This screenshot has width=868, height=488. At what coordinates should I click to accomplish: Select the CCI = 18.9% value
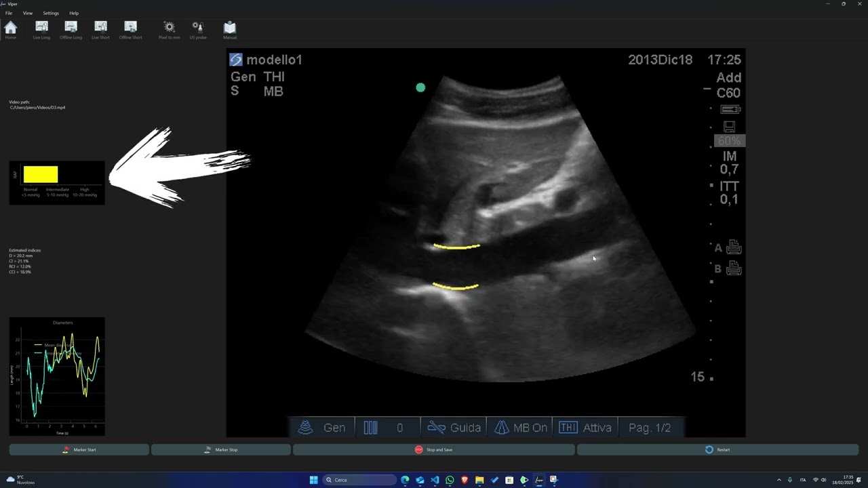coord(20,272)
